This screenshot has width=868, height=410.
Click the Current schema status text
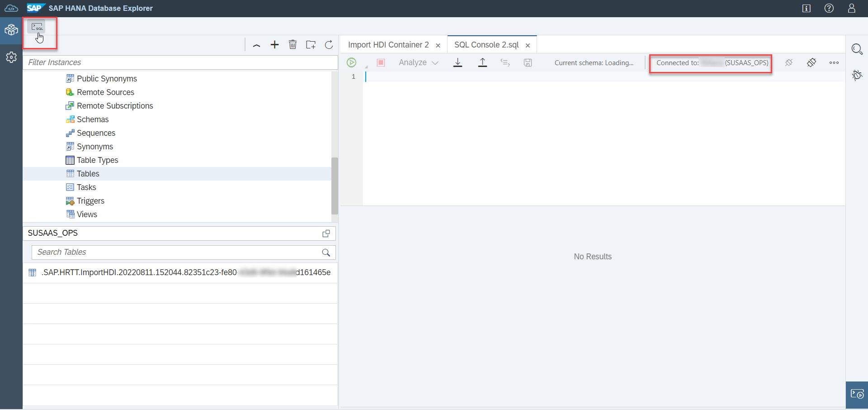click(594, 63)
